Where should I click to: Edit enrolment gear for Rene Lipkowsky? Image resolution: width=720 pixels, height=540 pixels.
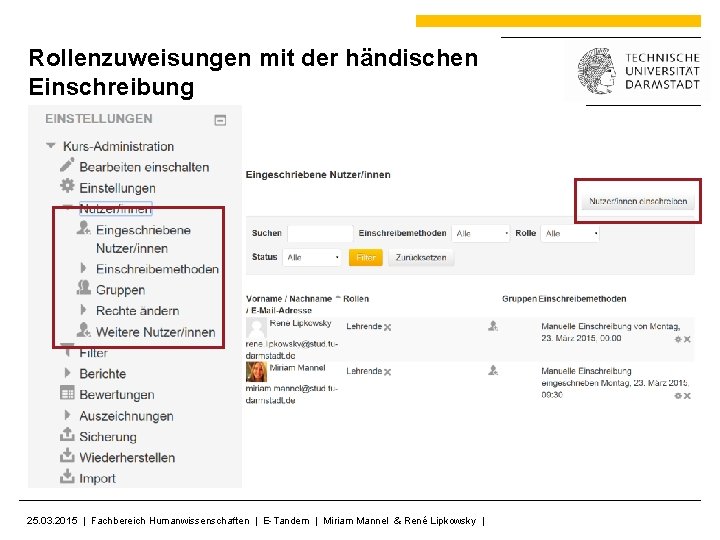click(678, 339)
